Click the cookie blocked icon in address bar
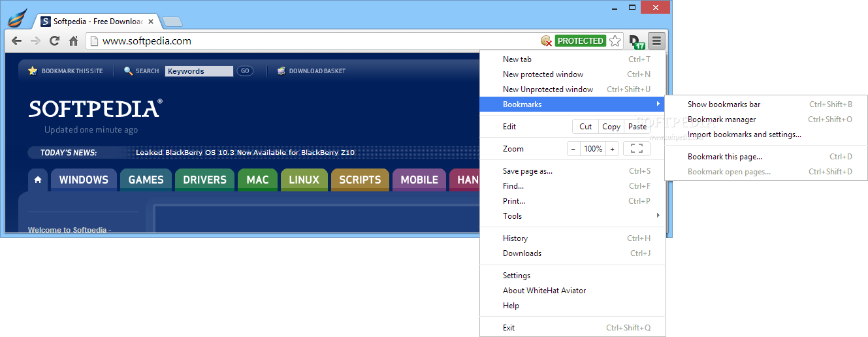This screenshot has width=868, height=337. pyautogui.click(x=547, y=40)
